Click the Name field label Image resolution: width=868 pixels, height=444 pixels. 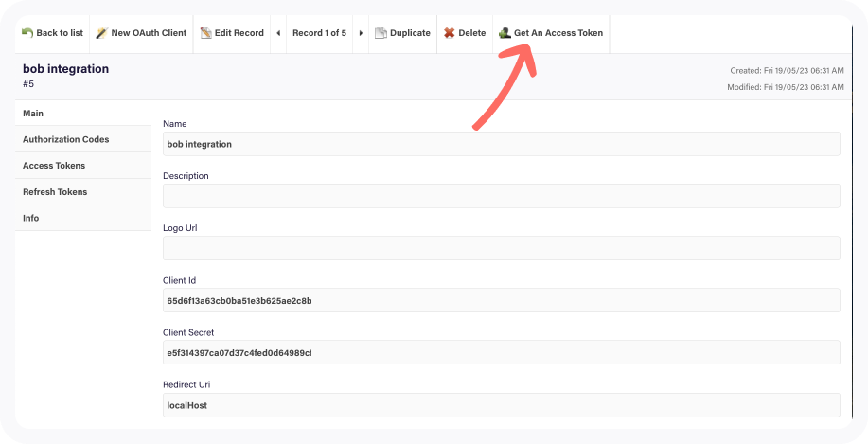[x=175, y=124]
